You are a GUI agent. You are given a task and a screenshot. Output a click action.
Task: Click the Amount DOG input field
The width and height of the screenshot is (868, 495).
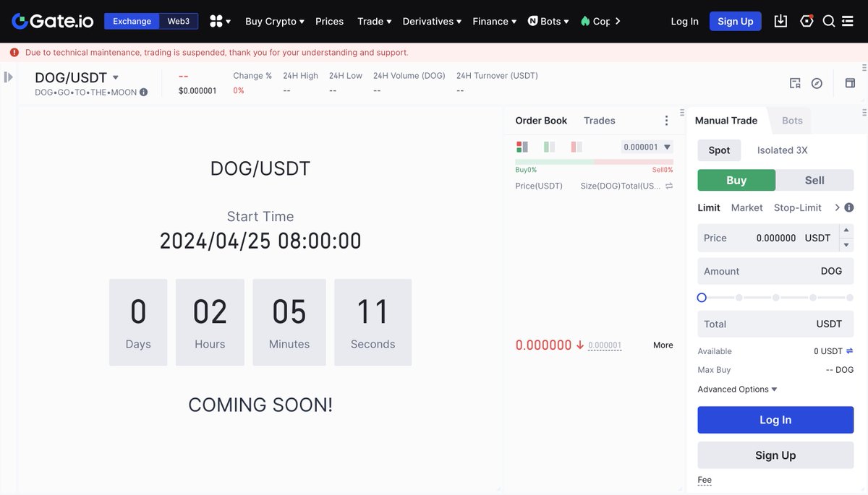[775, 271]
